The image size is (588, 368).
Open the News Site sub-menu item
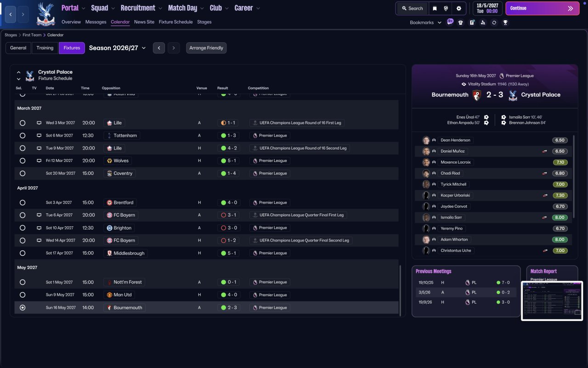144,22
